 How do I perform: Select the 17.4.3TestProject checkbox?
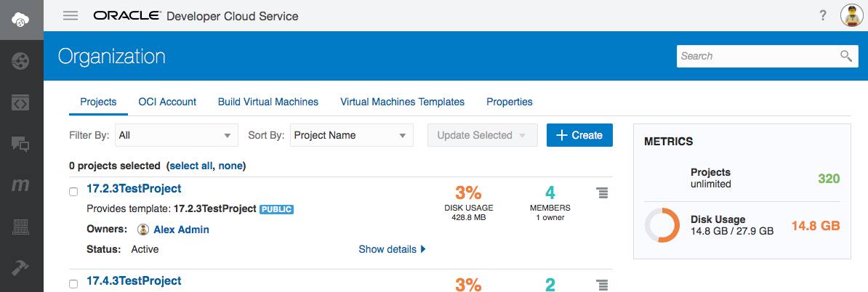(x=73, y=284)
